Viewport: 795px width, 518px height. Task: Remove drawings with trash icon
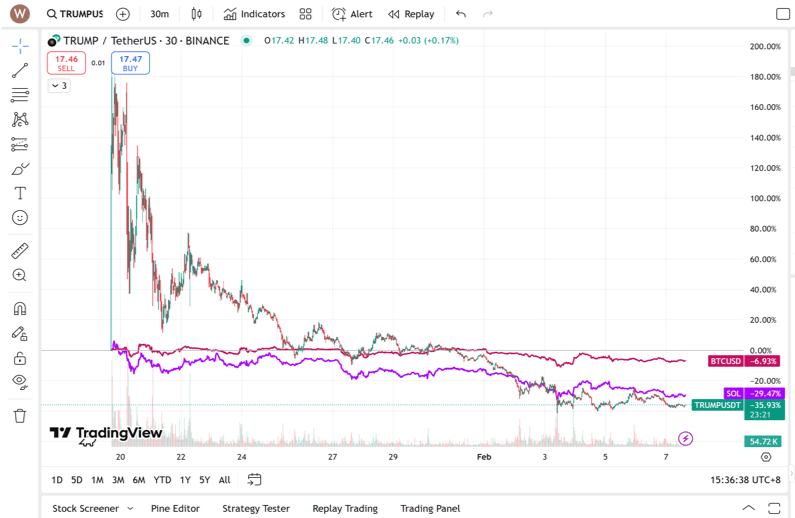[x=20, y=416]
